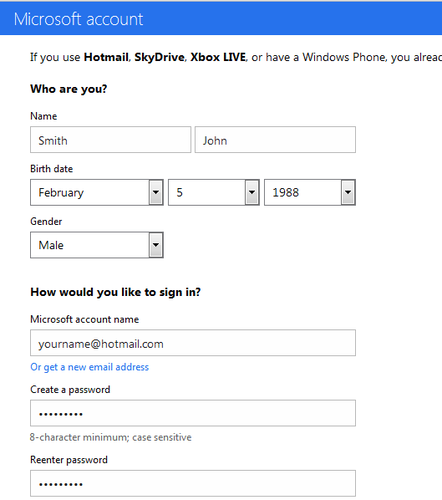Open the 1988 birth year dropdown arrow
Image resolution: width=442 pixels, height=500 pixels.
(348, 192)
